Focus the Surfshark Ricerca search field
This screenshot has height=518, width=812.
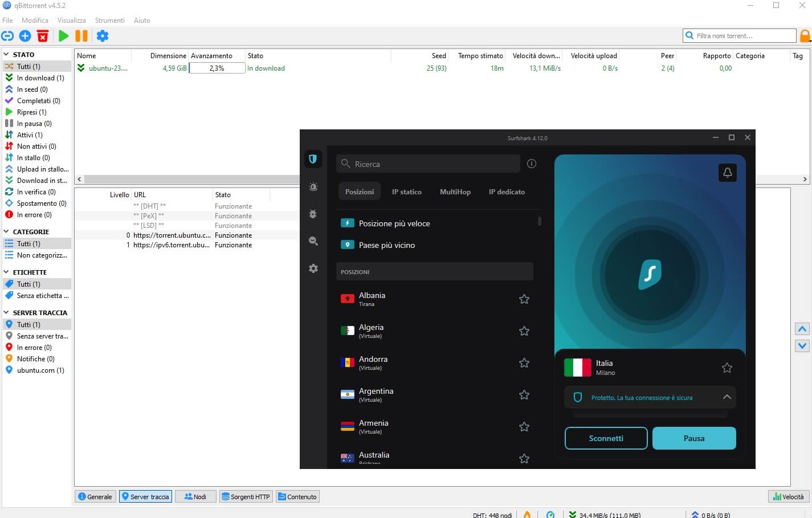[428, 164]
